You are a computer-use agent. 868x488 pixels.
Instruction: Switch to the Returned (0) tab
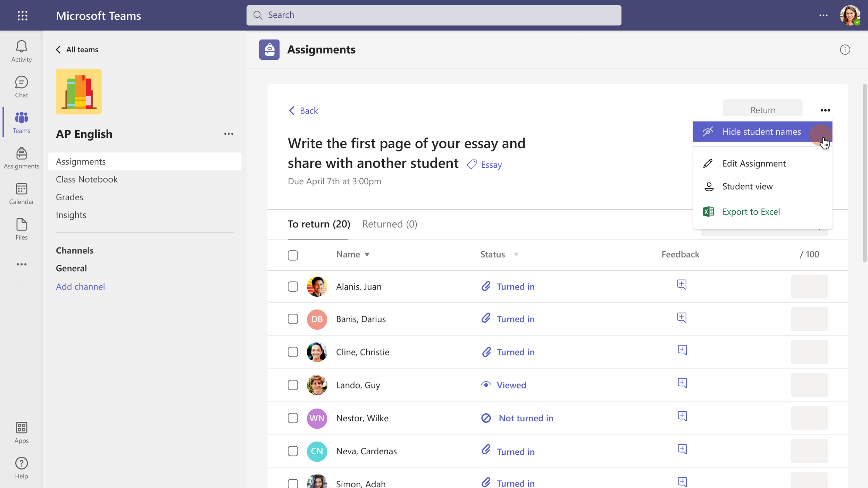point(390,224)
